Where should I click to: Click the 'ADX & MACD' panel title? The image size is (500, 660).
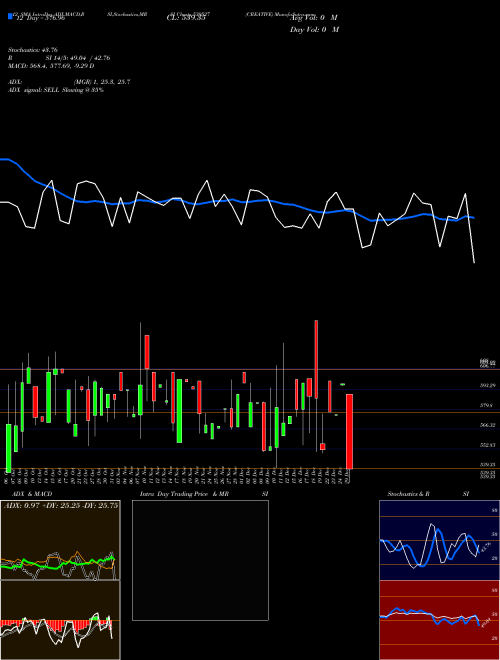coord(32,494)
